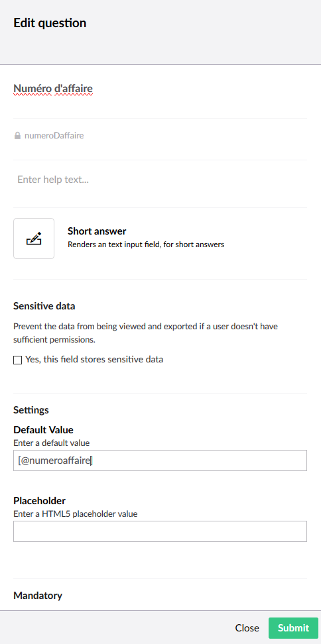Focus the Default Value input with [@numeroaffaire]

(x=160, y=460)
